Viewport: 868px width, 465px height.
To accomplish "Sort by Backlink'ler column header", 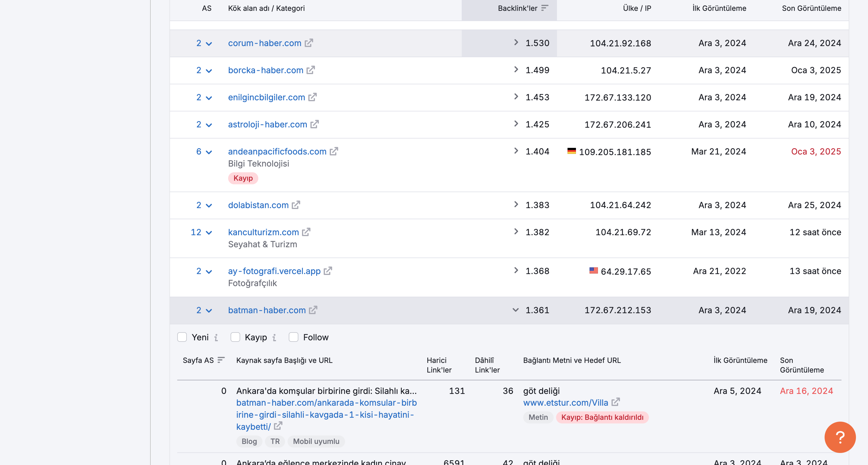I will [517, 8].
